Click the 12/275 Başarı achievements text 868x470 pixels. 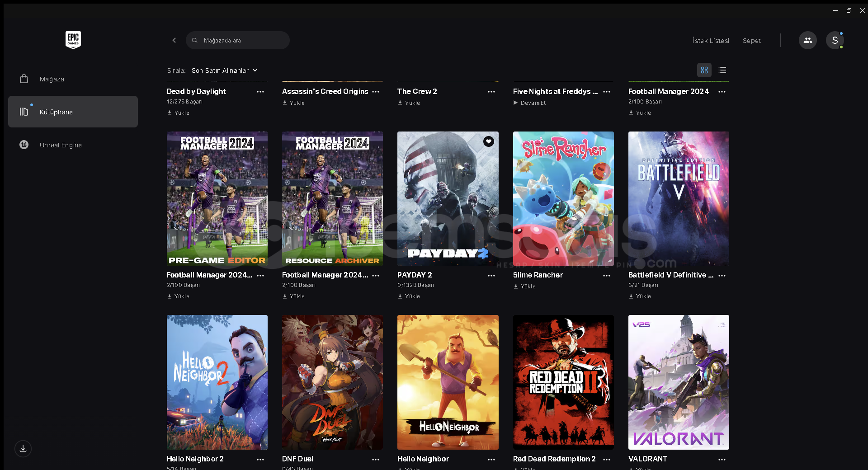(184, 102)
